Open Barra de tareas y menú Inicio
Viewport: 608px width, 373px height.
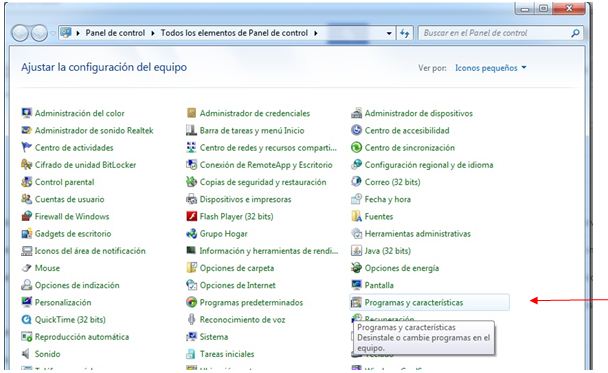252,130
